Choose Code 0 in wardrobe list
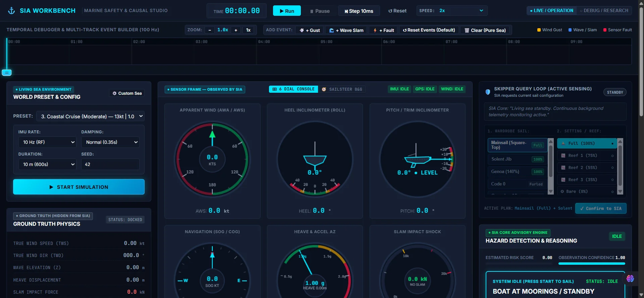This screenshot has height=298, width=644. (x=517, y=184)
